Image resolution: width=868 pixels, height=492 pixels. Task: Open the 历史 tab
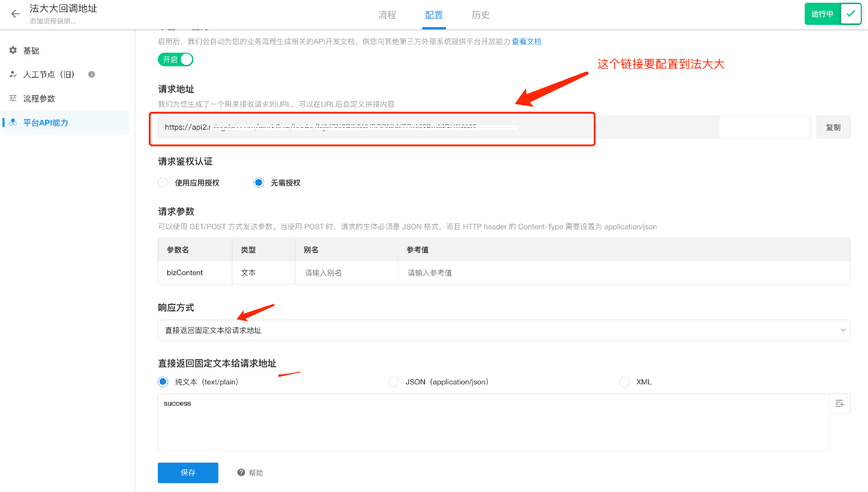tap(481, 15)
